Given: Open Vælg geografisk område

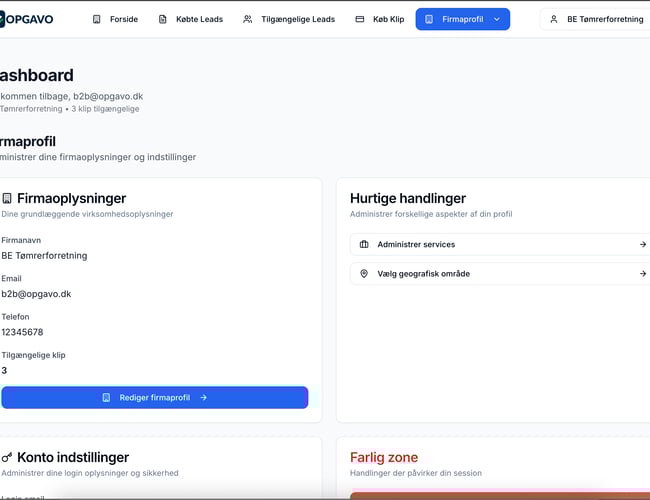Looking at the screenshot, I should point(501,274).
